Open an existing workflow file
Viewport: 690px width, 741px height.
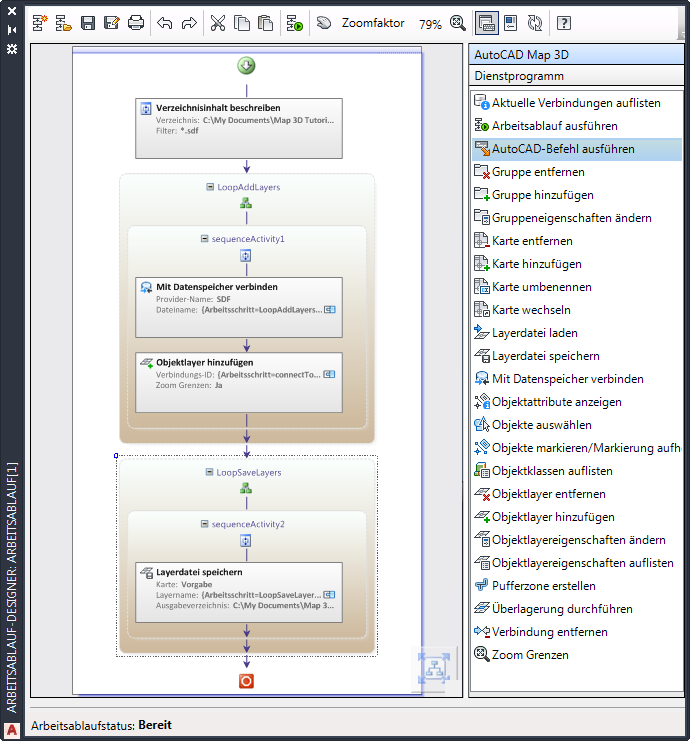coord(63,23)
